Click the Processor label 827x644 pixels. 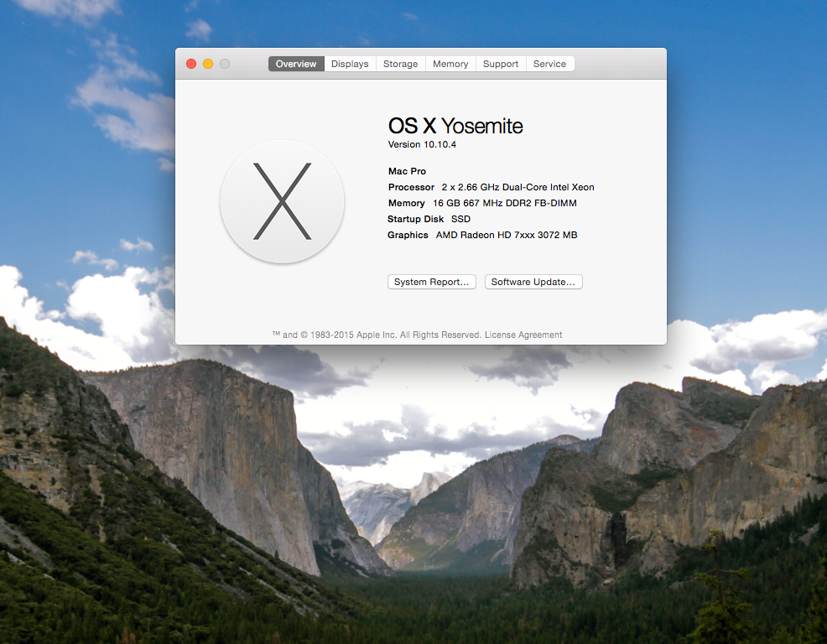tap(411, 187)
